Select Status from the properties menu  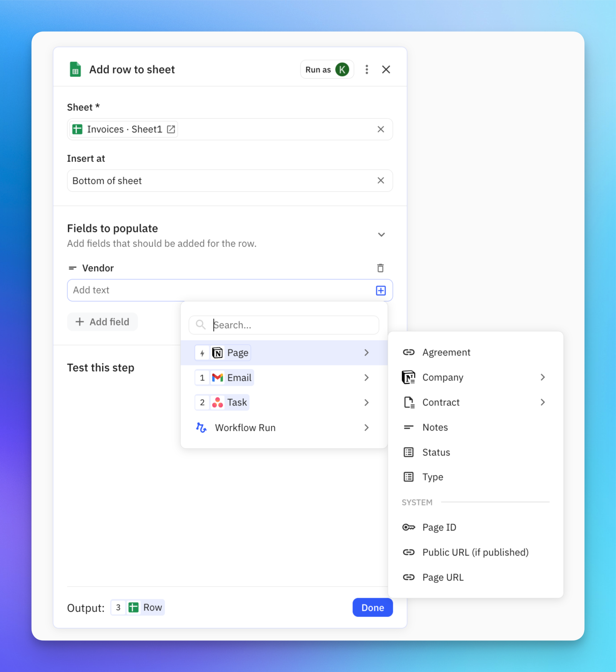[436, 452]
